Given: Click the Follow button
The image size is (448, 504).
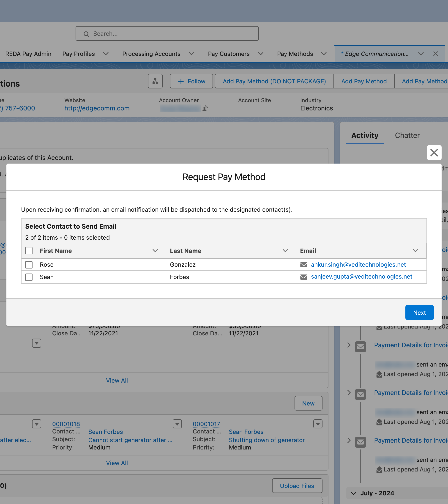Looking at the screenshot, I should [x=191, y=81].
